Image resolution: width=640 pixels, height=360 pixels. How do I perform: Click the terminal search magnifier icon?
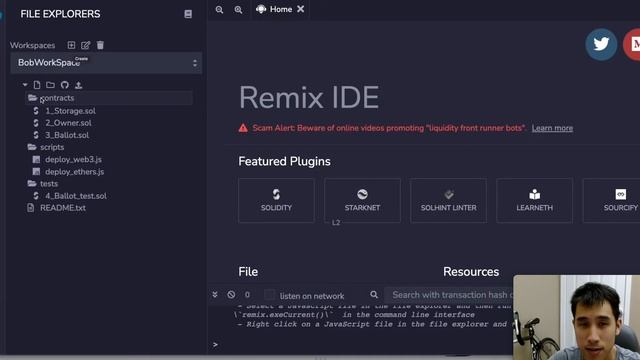(374, 294)
